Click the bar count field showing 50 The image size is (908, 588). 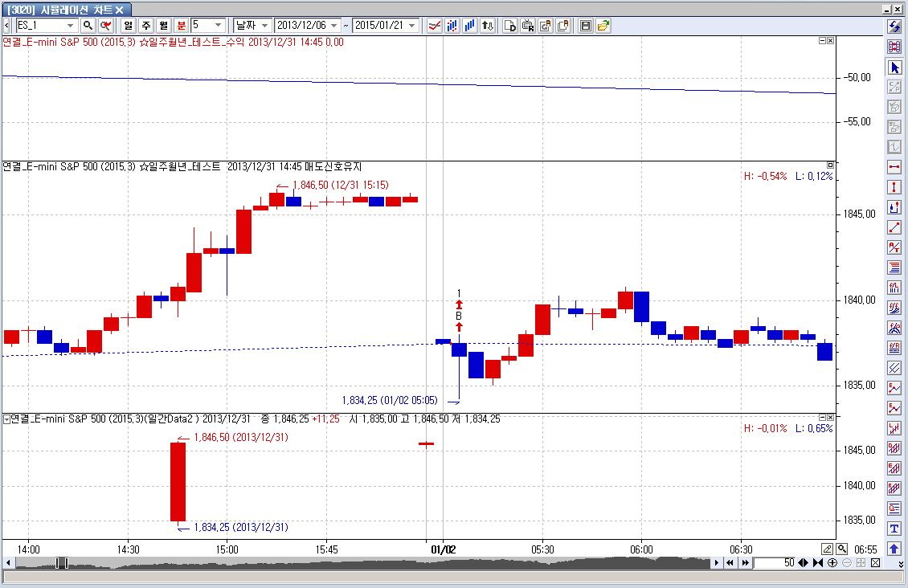pos(777,563)
